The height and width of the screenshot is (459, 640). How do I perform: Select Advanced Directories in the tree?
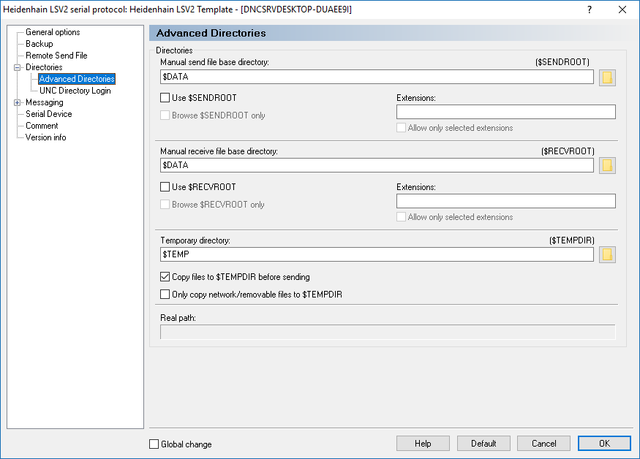point(77,79)
